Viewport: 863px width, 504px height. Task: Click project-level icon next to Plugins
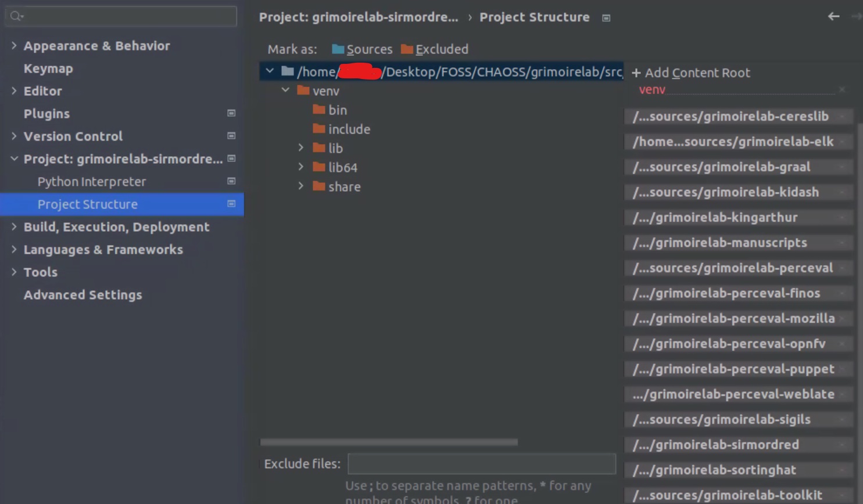pyautogui.click(x=231, y=113)
